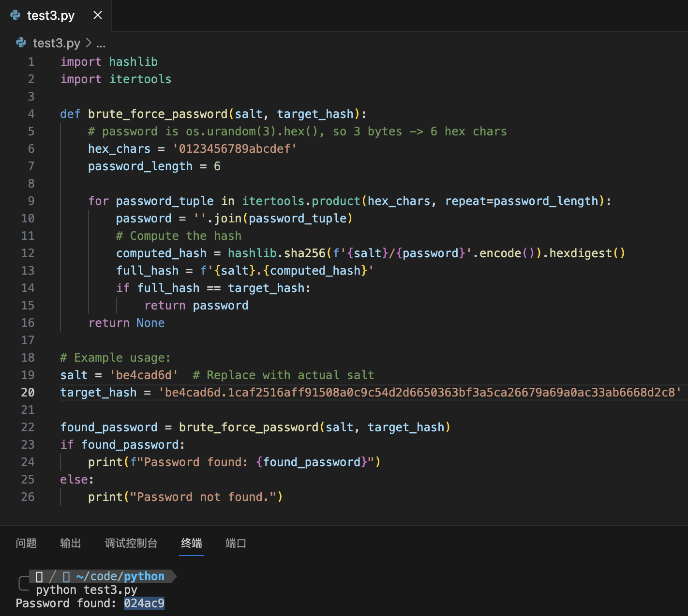Click the long target_hash string on line 20
The image size is (688, 616).
coord(420,393)
